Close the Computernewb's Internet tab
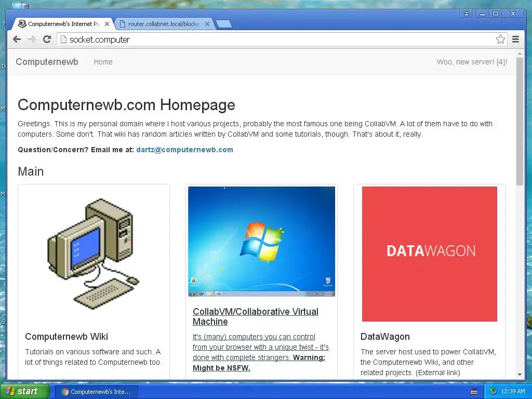532x399 pixels. [x=107, y=24]
